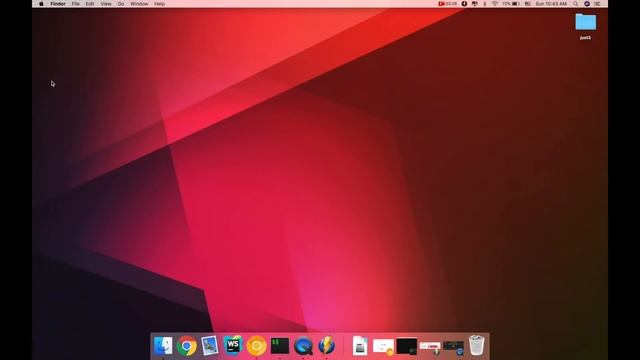Open the Terminal app in the Dock
Screen dimensions: 640x360
point(280,346)
